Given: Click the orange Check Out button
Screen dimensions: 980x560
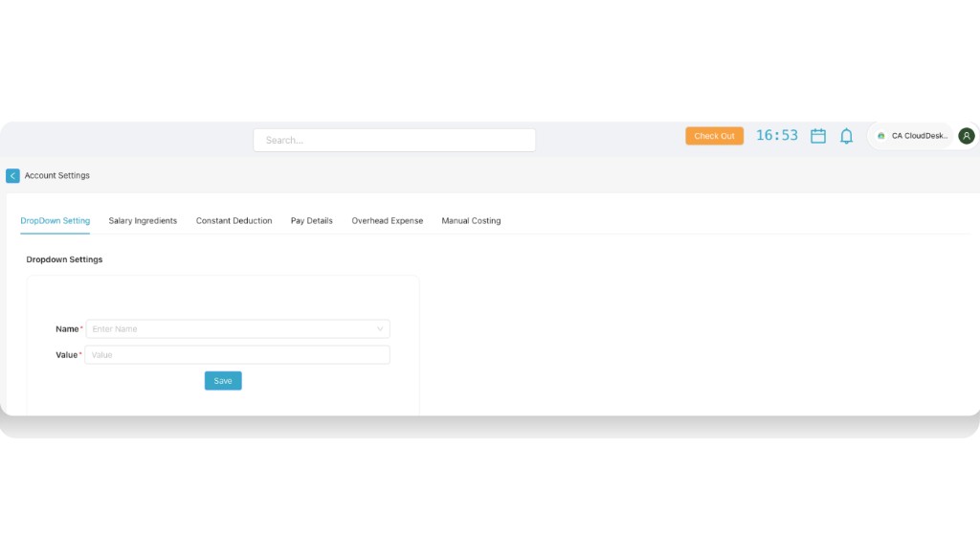Looking at the screenshot, I should 714,136.
